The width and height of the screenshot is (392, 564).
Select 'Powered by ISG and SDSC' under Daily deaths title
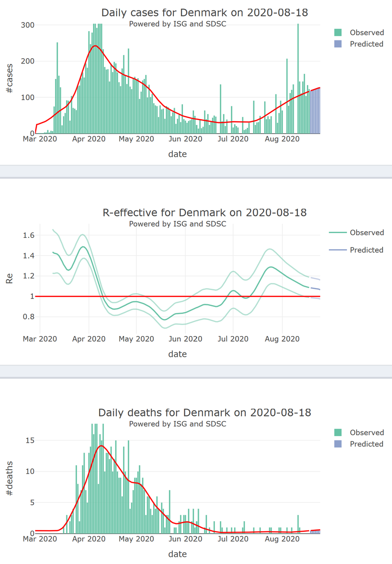(x=178, y=424)
